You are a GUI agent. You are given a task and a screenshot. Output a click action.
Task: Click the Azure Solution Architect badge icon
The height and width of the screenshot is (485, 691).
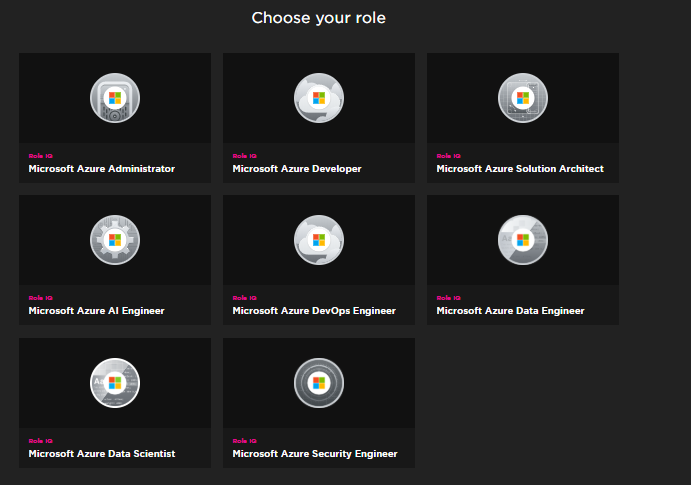pyautogui.click(x=523, y=98)
